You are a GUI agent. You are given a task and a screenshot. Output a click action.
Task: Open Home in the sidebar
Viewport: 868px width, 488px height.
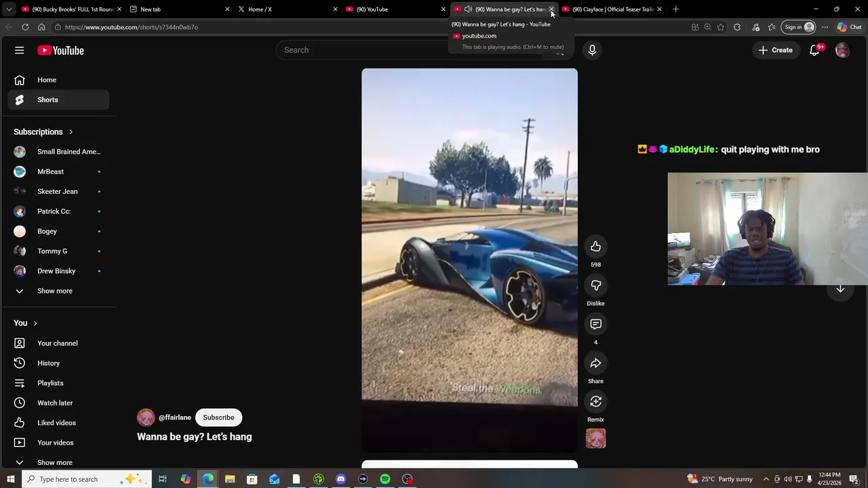tap(58, 80)
